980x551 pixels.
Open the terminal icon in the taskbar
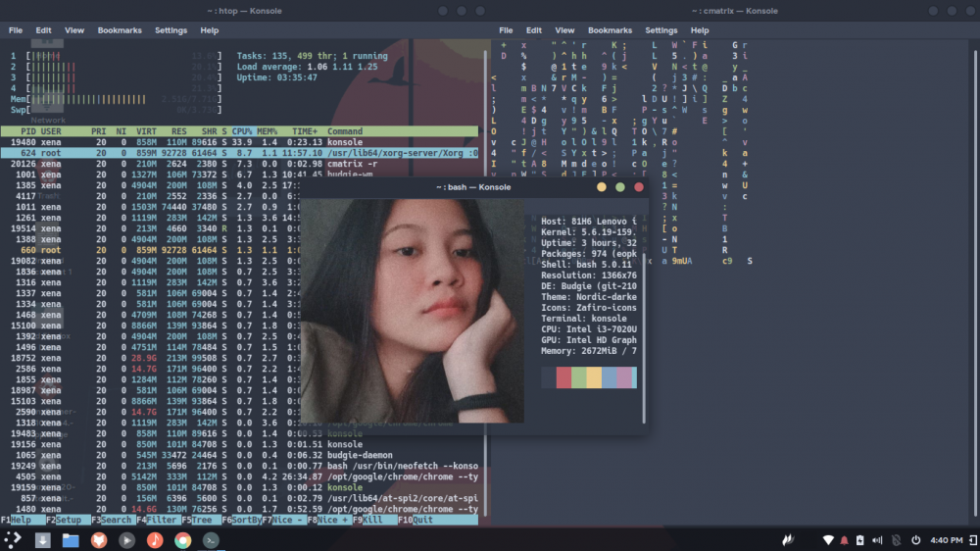click(x=211, y=540)
